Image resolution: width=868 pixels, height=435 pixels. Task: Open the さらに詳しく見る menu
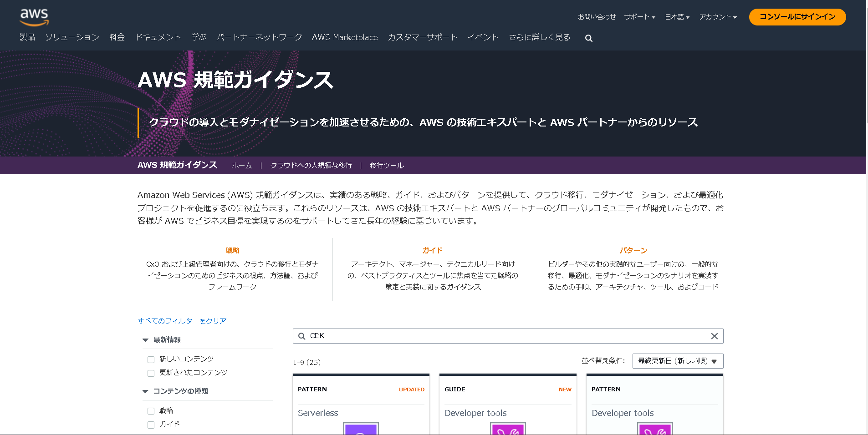(x=540, y=37)
